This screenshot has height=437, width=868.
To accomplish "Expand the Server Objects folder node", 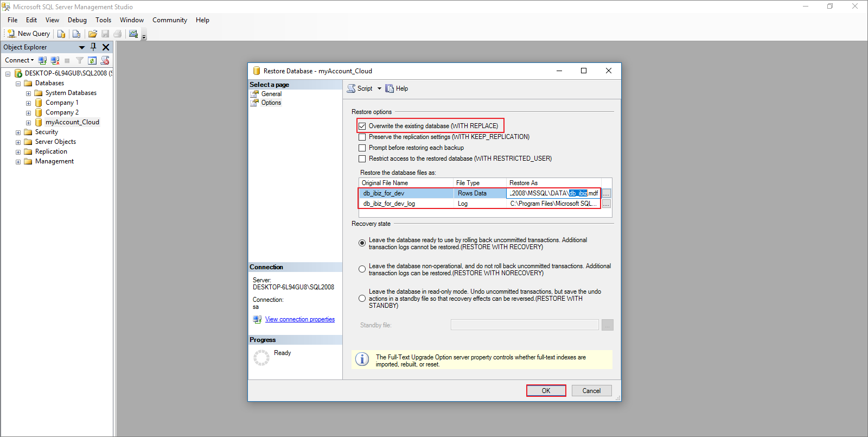I will point(18,142).
